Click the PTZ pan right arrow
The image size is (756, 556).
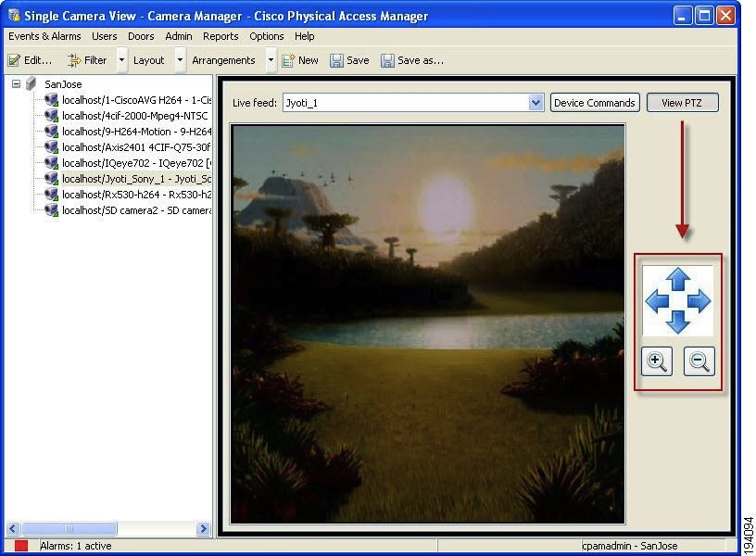pos(699,301)
